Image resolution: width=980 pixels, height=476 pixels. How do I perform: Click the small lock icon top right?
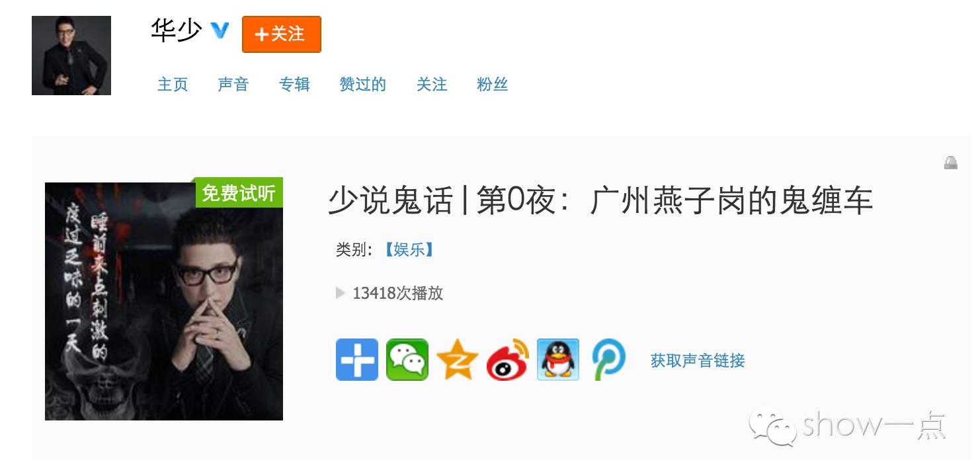tap(951, 163)
